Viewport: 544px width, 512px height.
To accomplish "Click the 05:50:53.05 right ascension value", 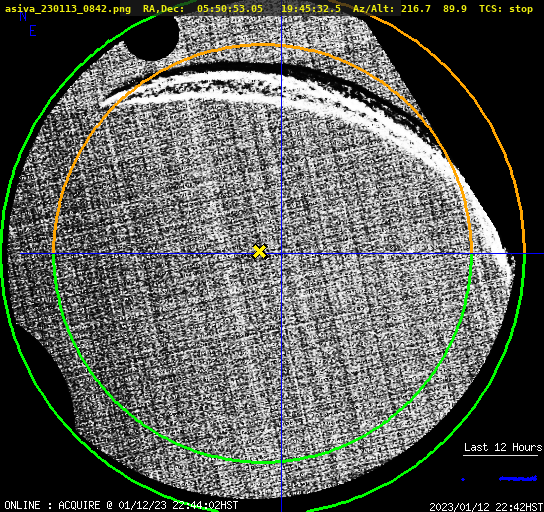I will [230, 9].
